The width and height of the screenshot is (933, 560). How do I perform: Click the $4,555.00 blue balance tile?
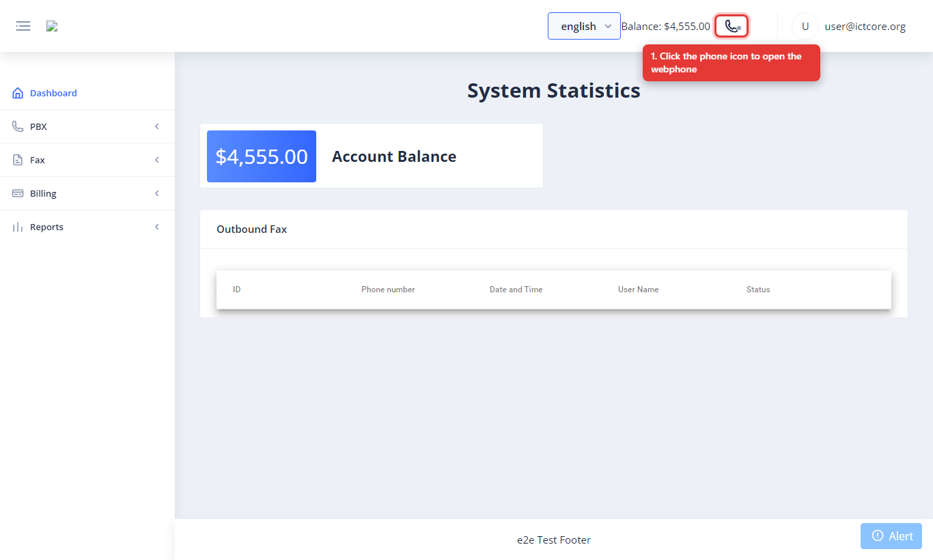(x=262, y=156)
